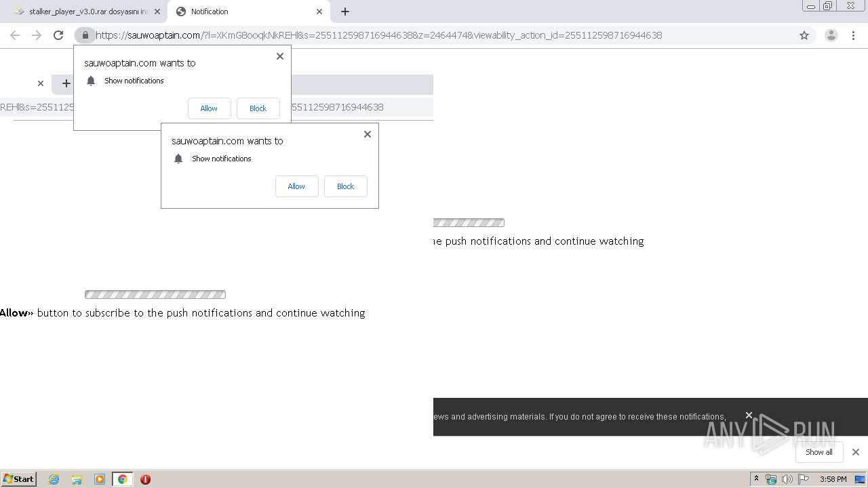Click the 3:58 PM clock
The height and width of the screenshot is (488, 868).
click(x=833, y=479)
